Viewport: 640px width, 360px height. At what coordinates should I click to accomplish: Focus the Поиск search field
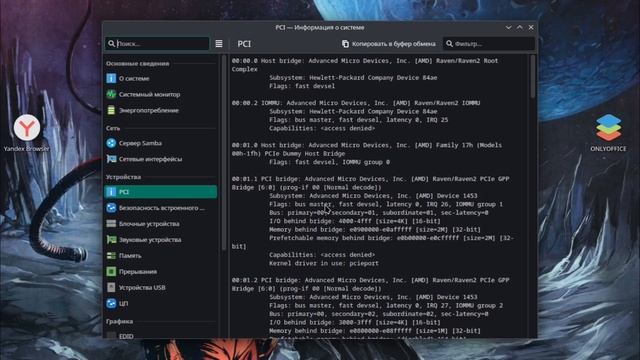point(157,44)
